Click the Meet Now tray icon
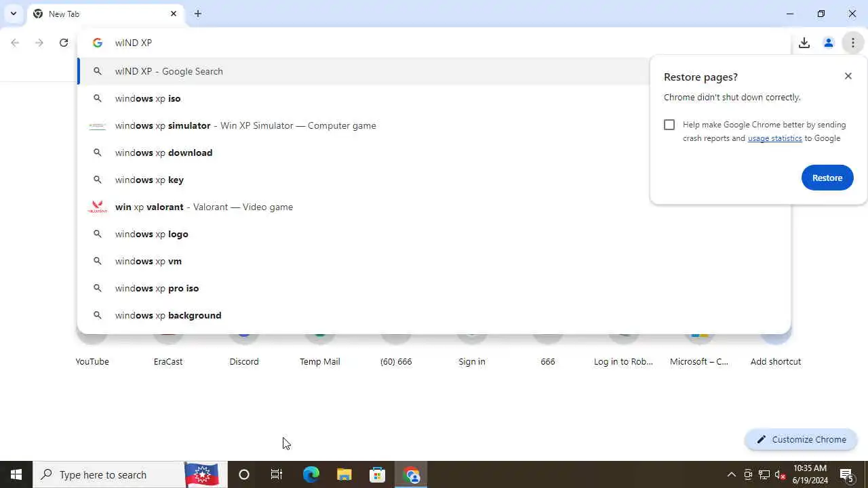868x488 pixels. point(748,474)
